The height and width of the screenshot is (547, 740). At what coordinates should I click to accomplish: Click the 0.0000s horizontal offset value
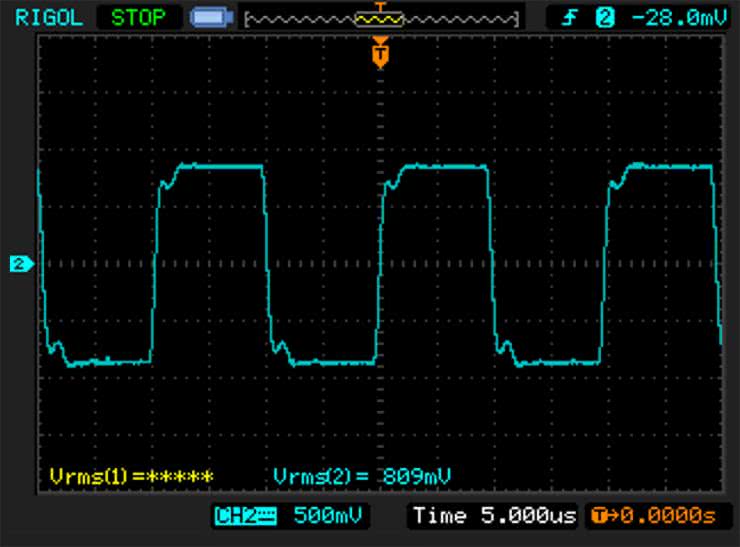point(667,516)
